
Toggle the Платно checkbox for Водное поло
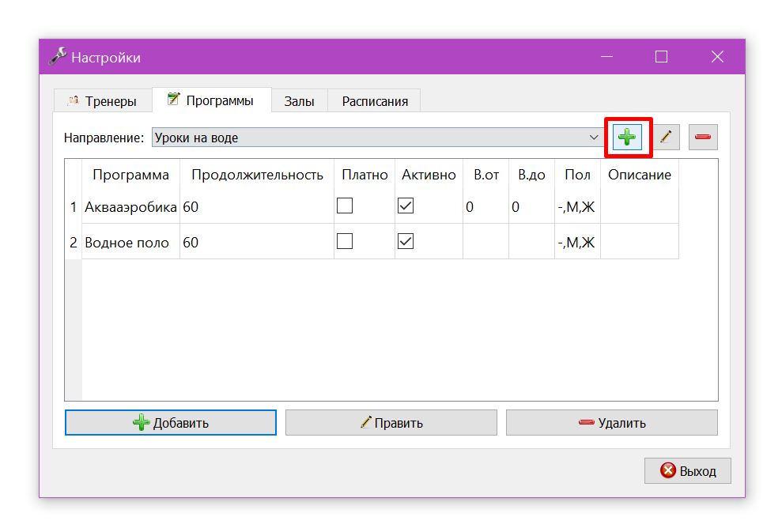pyautogui.click(x=345, y=242)
